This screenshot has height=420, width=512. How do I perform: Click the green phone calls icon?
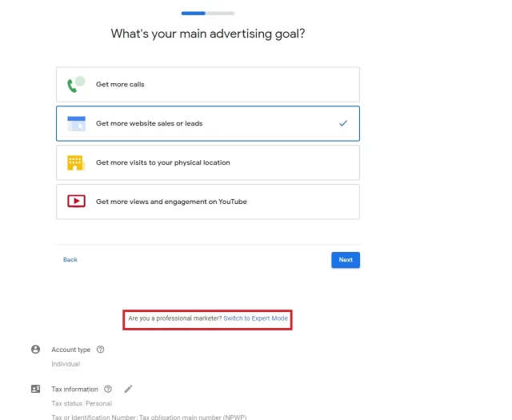[x=75, y=84]
